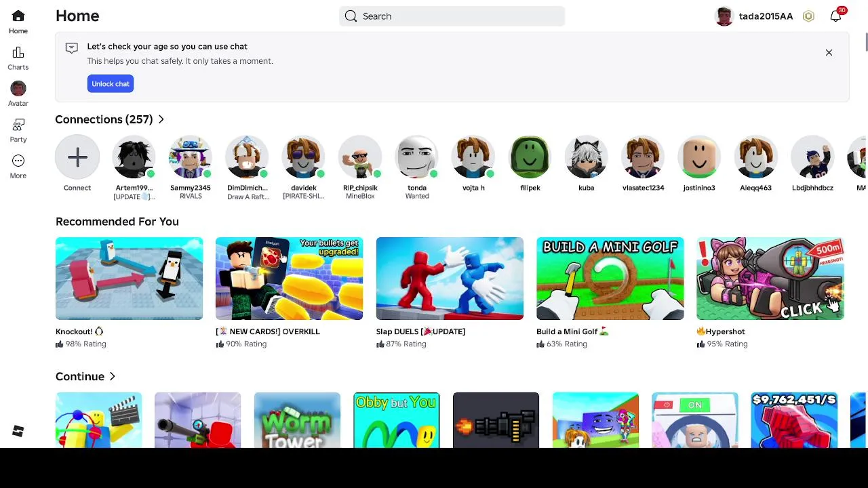Click the Connect plus icon
868x488 pixels.
(x=77, y=157)
